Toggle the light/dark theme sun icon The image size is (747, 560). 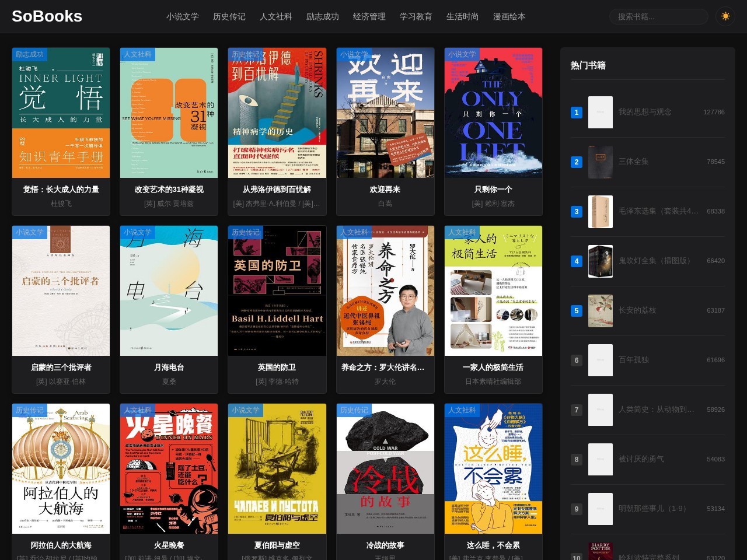[725, 16]
